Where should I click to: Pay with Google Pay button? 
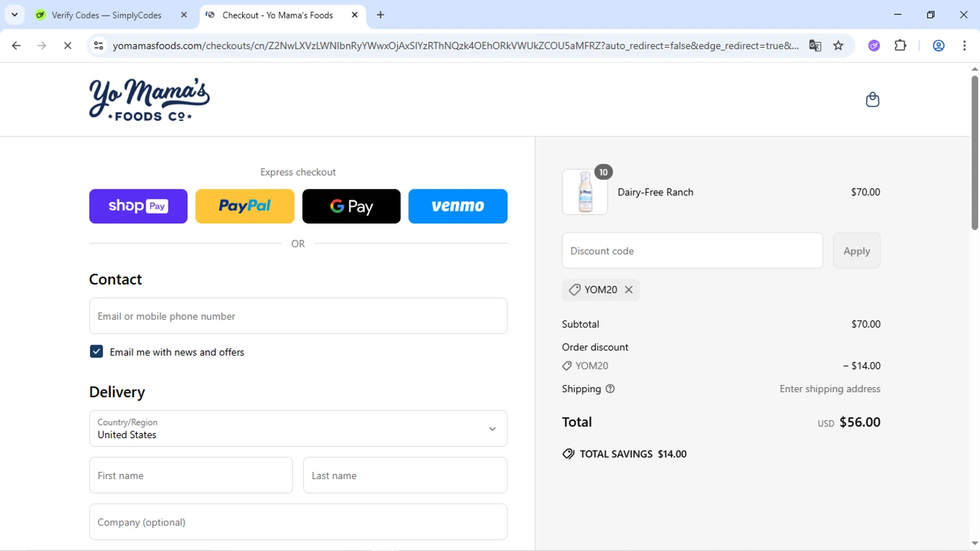click(351, 207)
